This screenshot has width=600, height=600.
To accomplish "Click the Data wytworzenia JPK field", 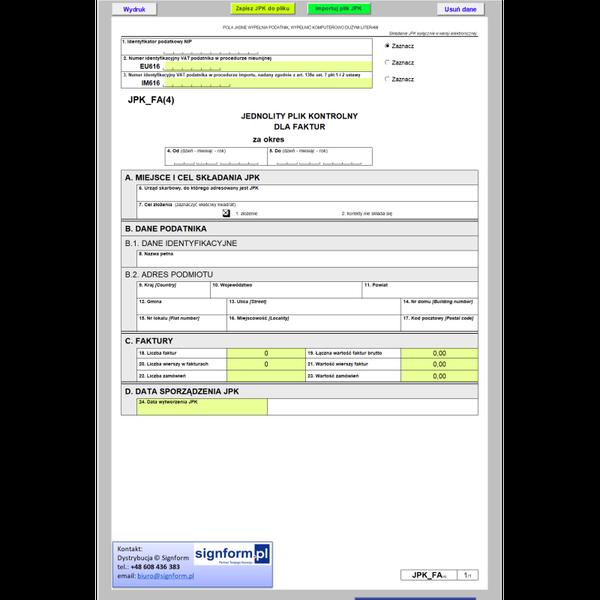I will (x=202, y=407).
